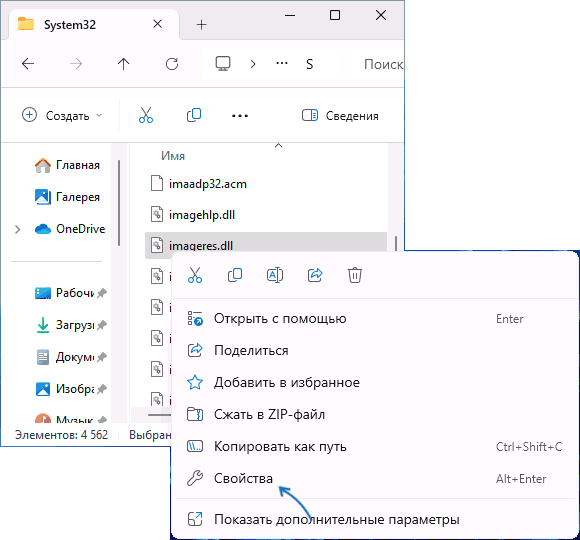The height and width of the screenshot is (540, 580).
Task: Open toolbar 'see more' ellipsis menu
Action: tap(240, 116)
